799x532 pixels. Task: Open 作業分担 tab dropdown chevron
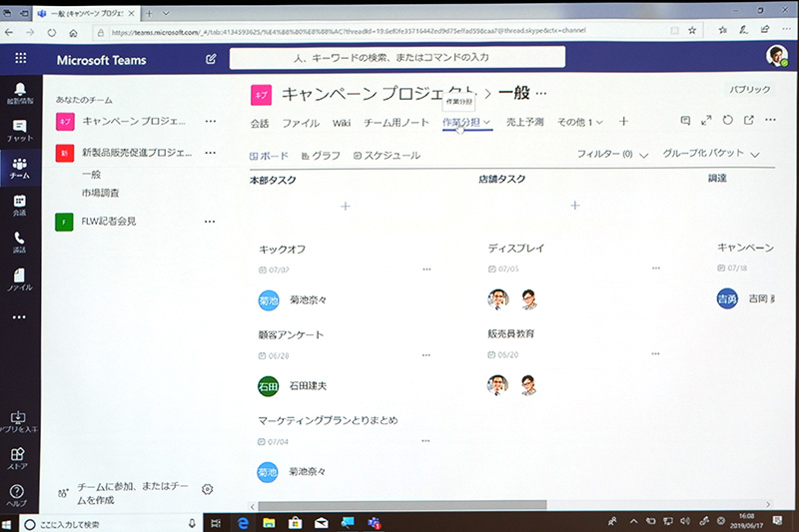point(487,122)
